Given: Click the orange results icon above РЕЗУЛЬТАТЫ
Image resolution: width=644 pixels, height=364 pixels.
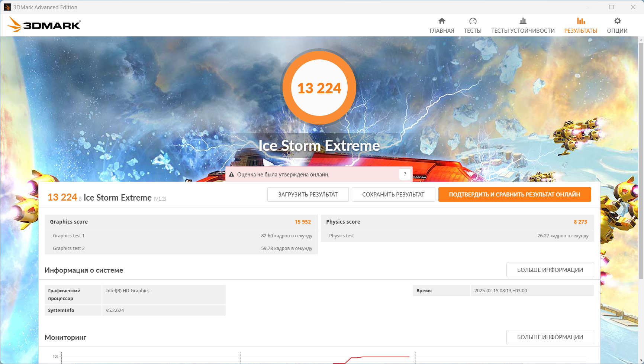Looking at the screenshot, I should point(581,21).
